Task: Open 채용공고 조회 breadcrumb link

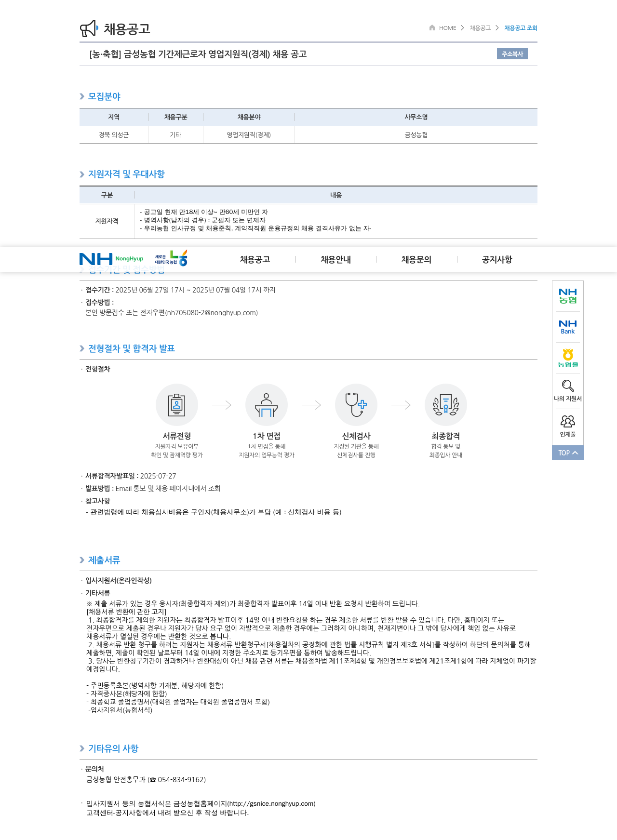Action: coord(521,28)
